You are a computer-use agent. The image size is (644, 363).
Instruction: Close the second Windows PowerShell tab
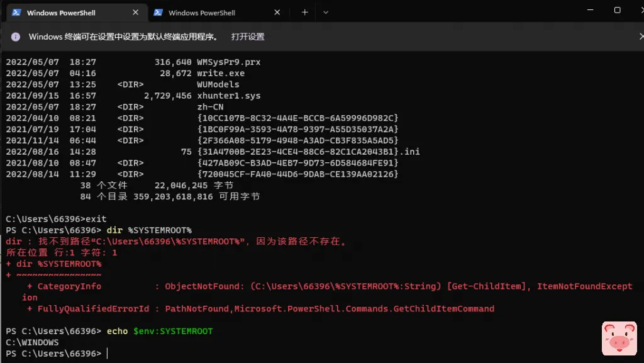tap(277, 13)
